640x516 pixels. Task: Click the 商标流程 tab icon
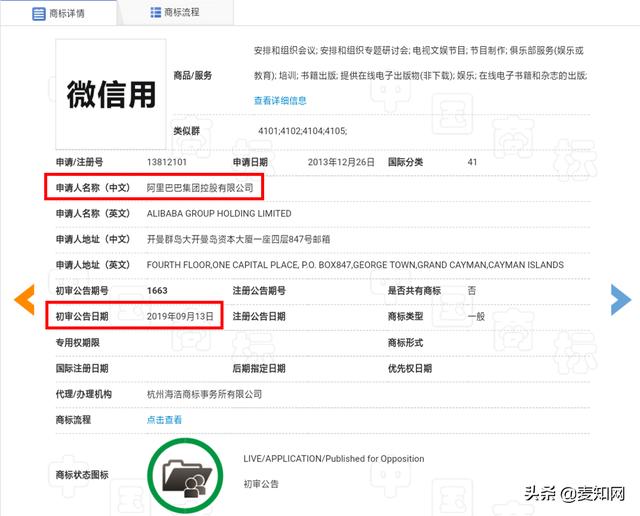156,12
